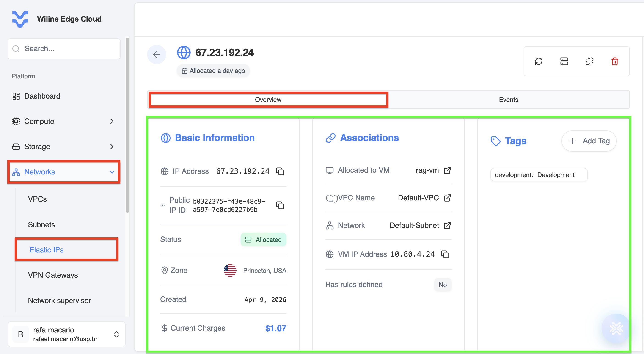Copy the VM IP Address 10.80.4.24
The width and height of the screenshot is (644, 354).
pos(445,254)
